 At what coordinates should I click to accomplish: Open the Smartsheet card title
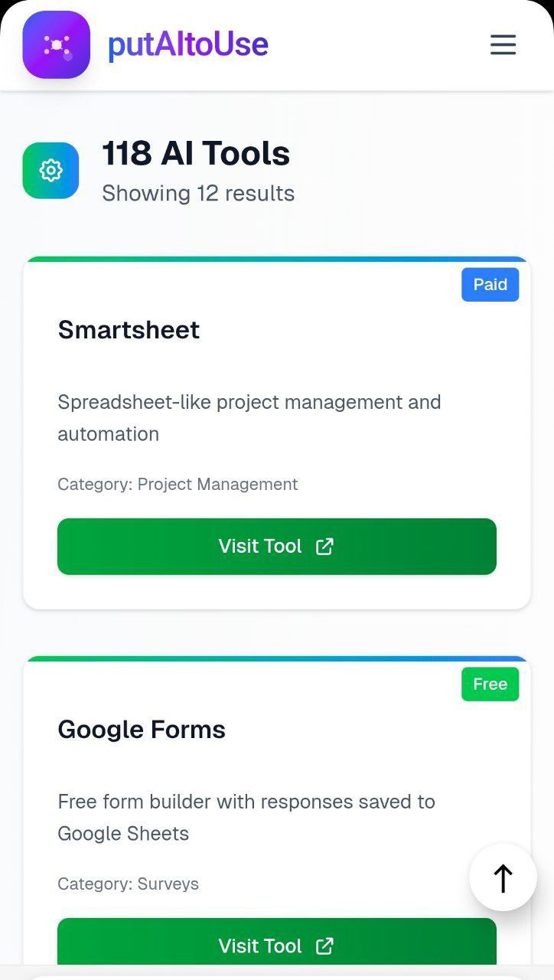(129, 329)
